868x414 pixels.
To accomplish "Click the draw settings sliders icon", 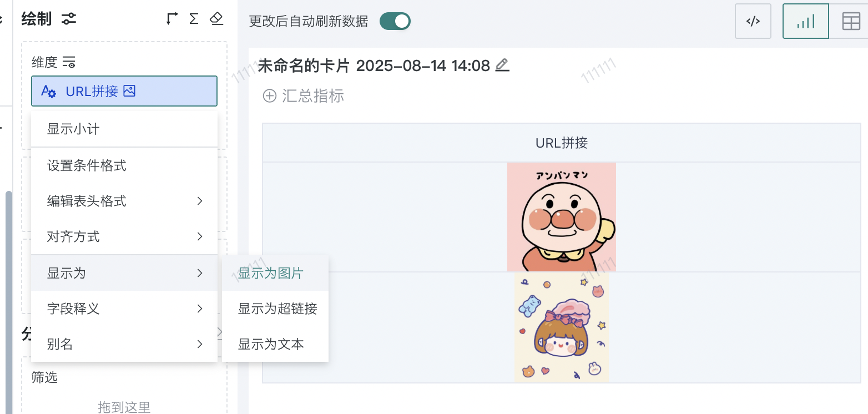I will click(x=69, y=19).
